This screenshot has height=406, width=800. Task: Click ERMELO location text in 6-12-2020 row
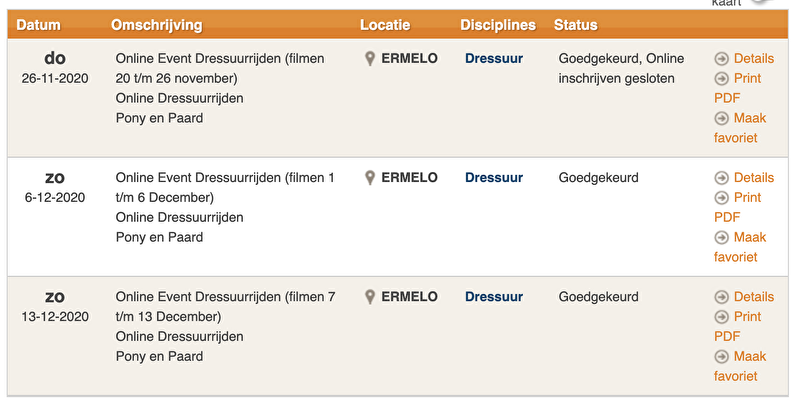tap(409, 178)
